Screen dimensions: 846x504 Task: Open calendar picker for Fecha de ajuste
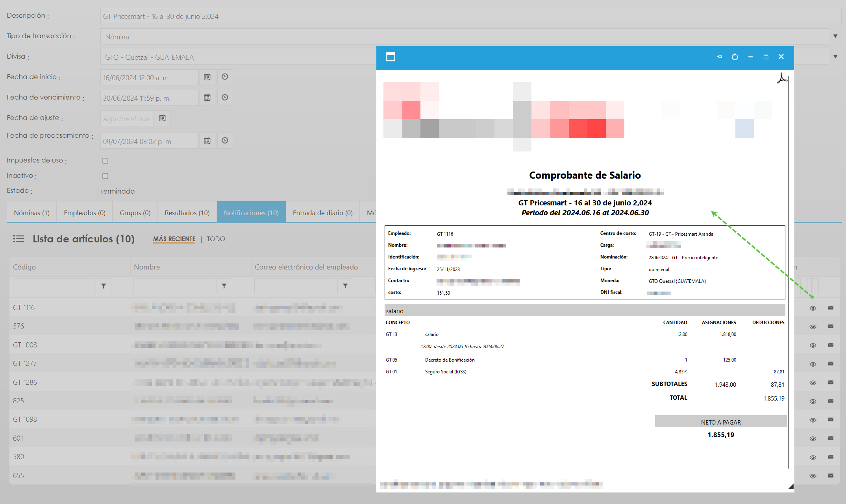pos(162,118)
